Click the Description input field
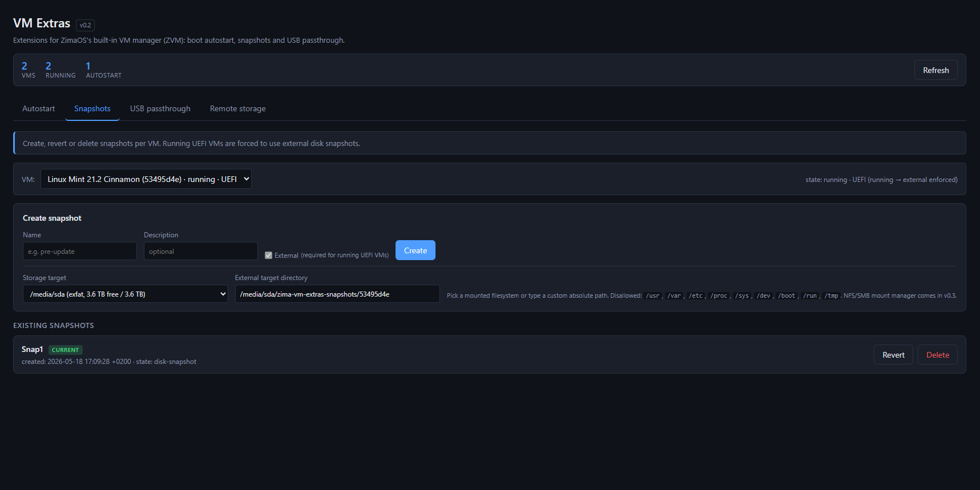The height and width of the screenshot is (490, 980). click(201, 252)
